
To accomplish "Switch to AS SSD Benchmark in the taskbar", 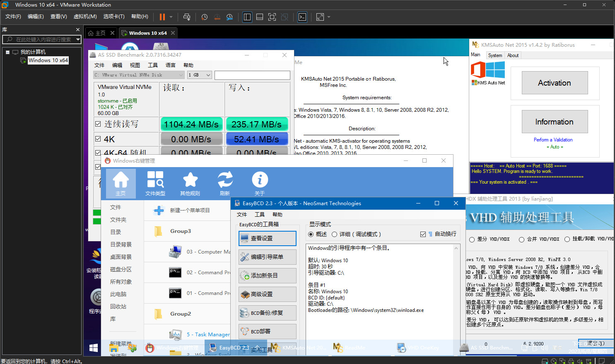I will click(x=487, y=348).
